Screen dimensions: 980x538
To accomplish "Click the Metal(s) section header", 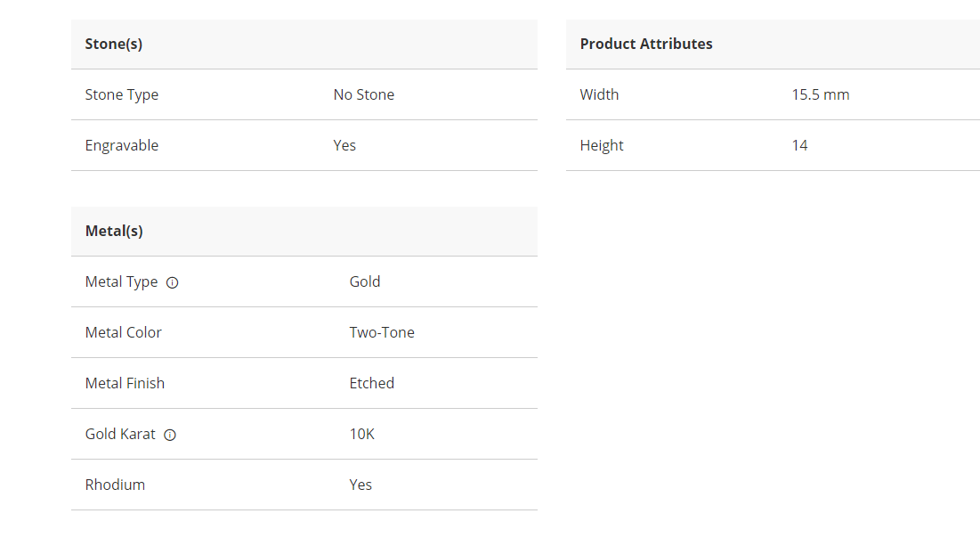I will pos(114,231).
